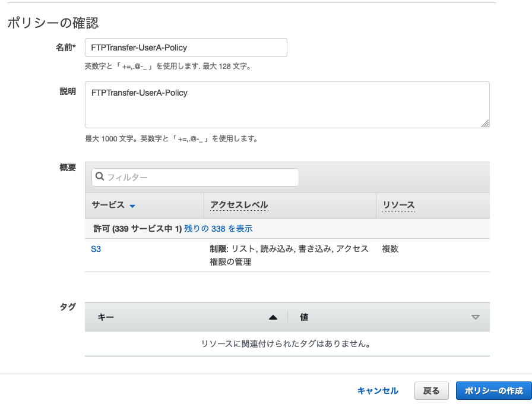Focus the policy name input field
Screen dimensions: 532x404
tap(186, 48)
